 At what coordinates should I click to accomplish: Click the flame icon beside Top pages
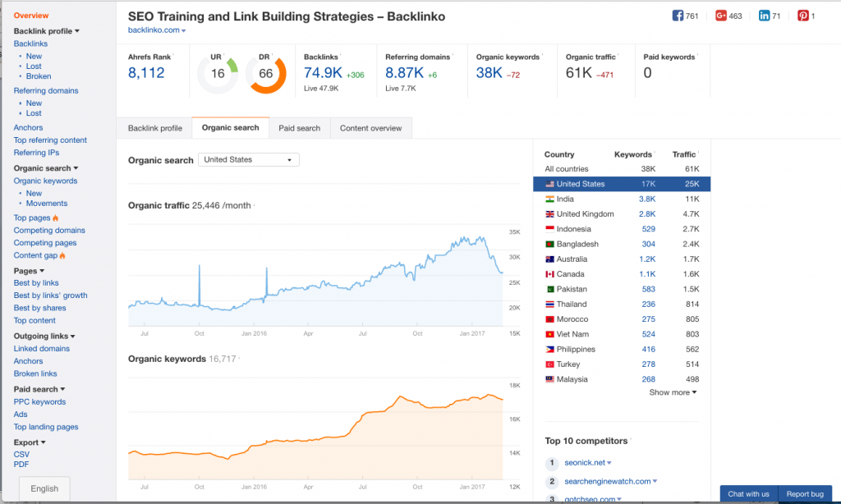(x=55, y=218)
